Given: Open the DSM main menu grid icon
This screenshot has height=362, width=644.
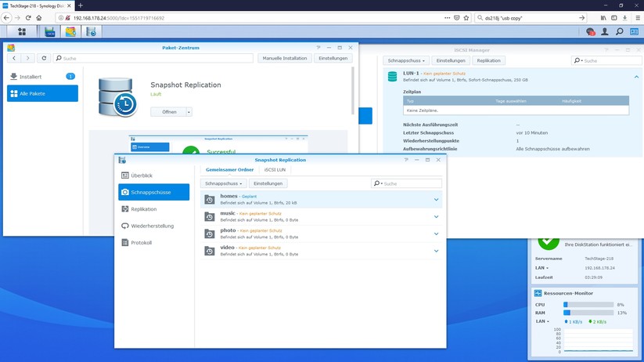Looking at the screenshot, I should tap(21, 32).
